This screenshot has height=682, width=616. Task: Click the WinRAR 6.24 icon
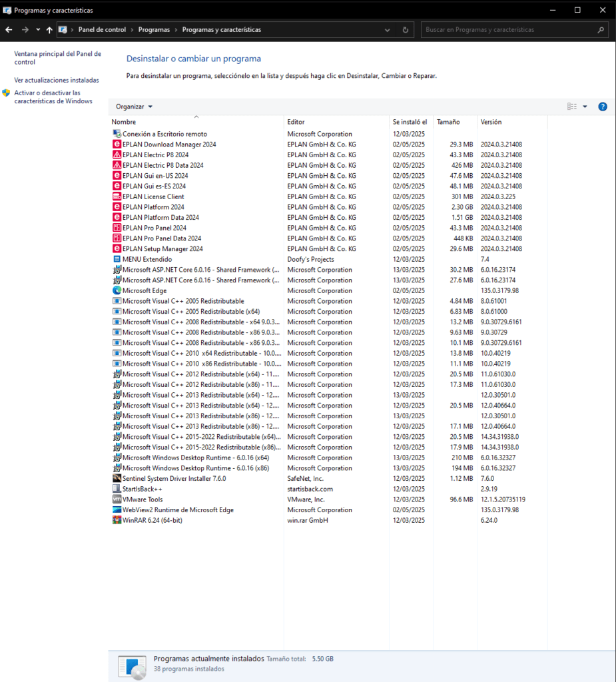pyautogui.click(x=117, y=520)
